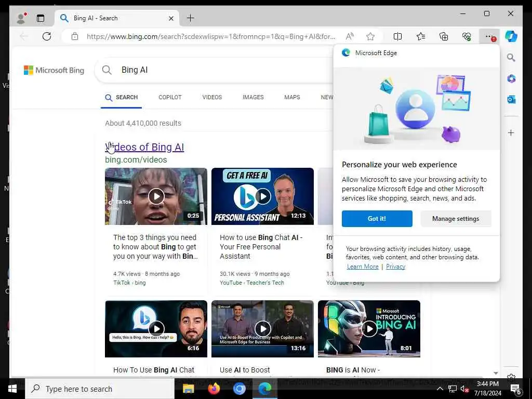Open Settings and more ellipsis menu
The height and width of the screenshot is (399, 532).
click(489, 36)
